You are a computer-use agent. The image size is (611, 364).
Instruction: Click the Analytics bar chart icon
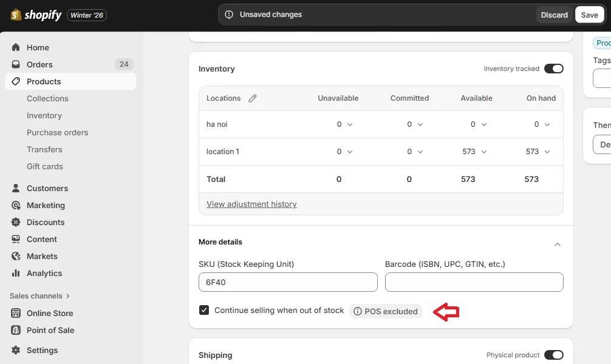(x=16, y=273)
